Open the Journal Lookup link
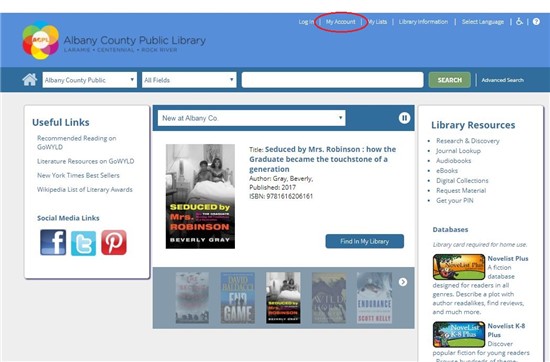 pos(458,151)
